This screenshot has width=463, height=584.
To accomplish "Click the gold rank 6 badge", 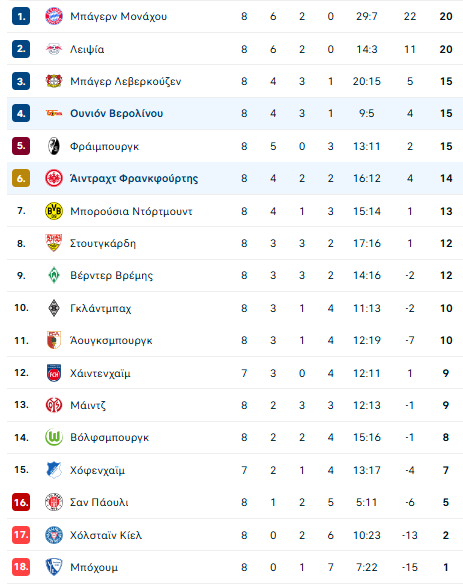I will [21, 178].
